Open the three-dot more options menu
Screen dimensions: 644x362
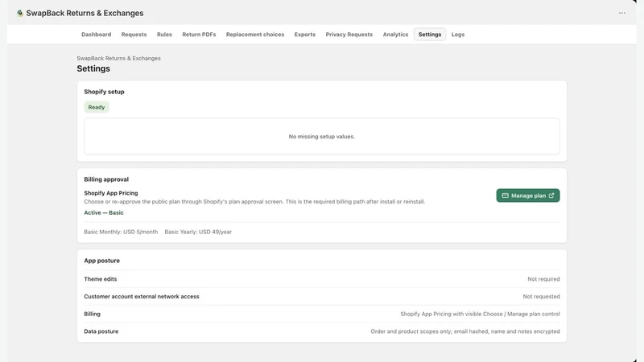pos(621,13)
